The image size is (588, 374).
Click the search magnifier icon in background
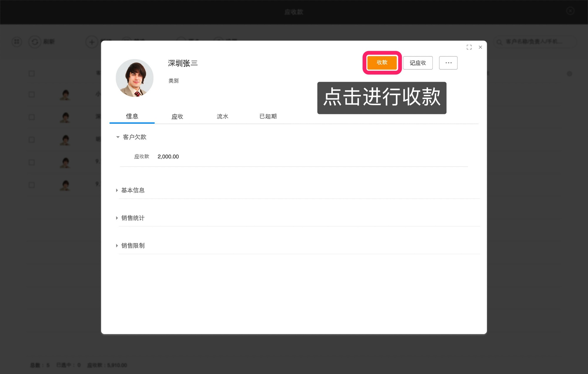coord(499,42)
